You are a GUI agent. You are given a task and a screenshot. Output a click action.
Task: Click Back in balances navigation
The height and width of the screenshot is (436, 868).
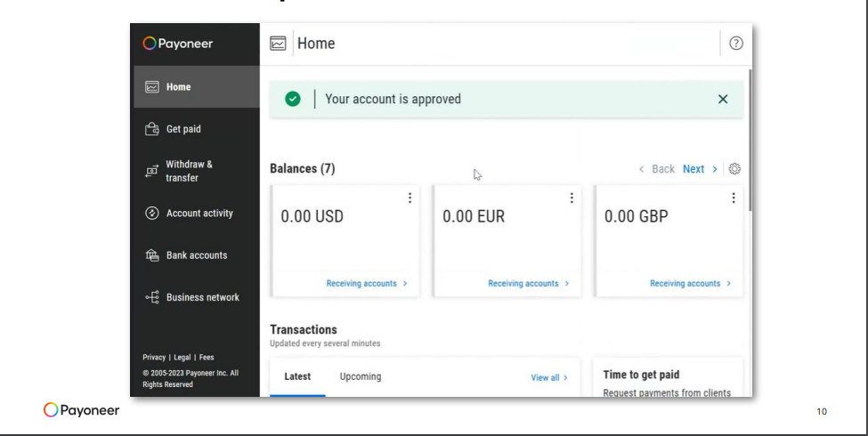657,169
